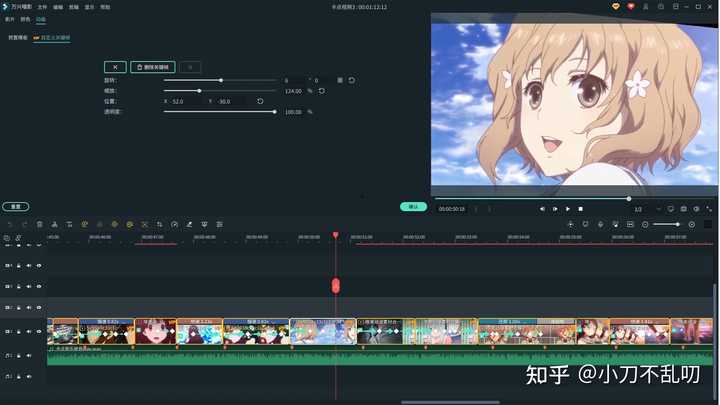Select the 自定义关键帧 sub-tab
The height and width of the screenshot is (405, 720).
52,38
